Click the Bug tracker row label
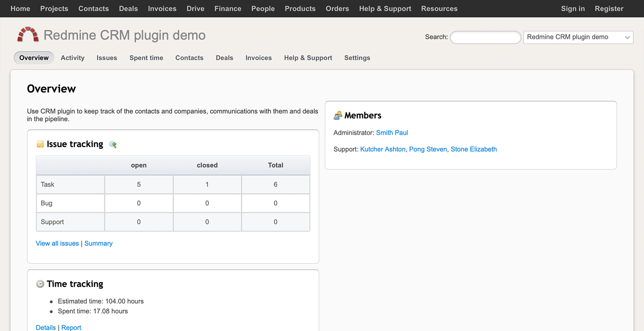 pyautogui.click(x=47, y=203)
